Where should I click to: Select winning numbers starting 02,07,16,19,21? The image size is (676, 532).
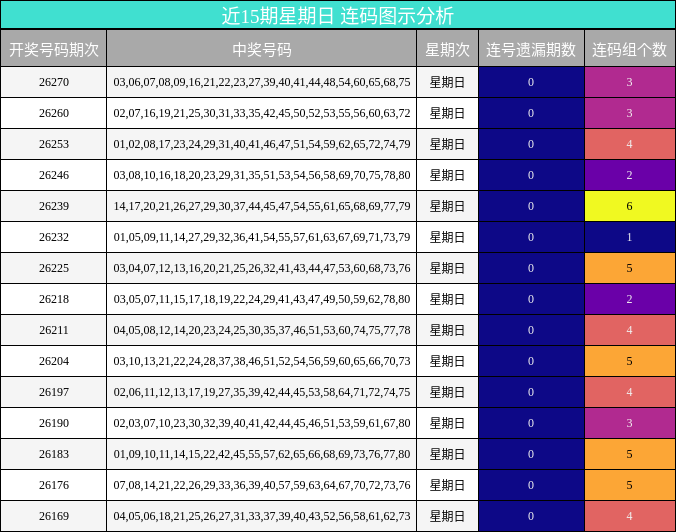pos(262,113)
